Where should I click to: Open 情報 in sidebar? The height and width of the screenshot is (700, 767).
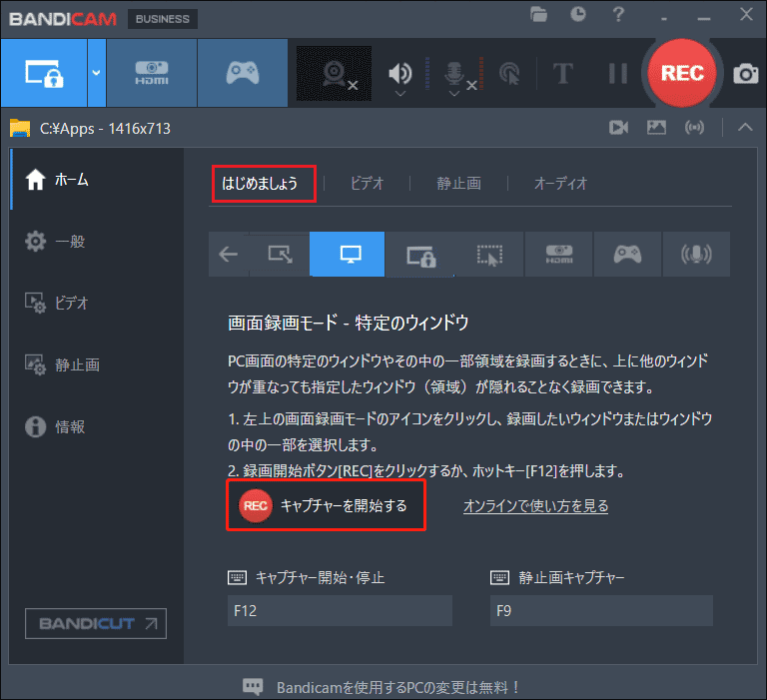[97, 426]
